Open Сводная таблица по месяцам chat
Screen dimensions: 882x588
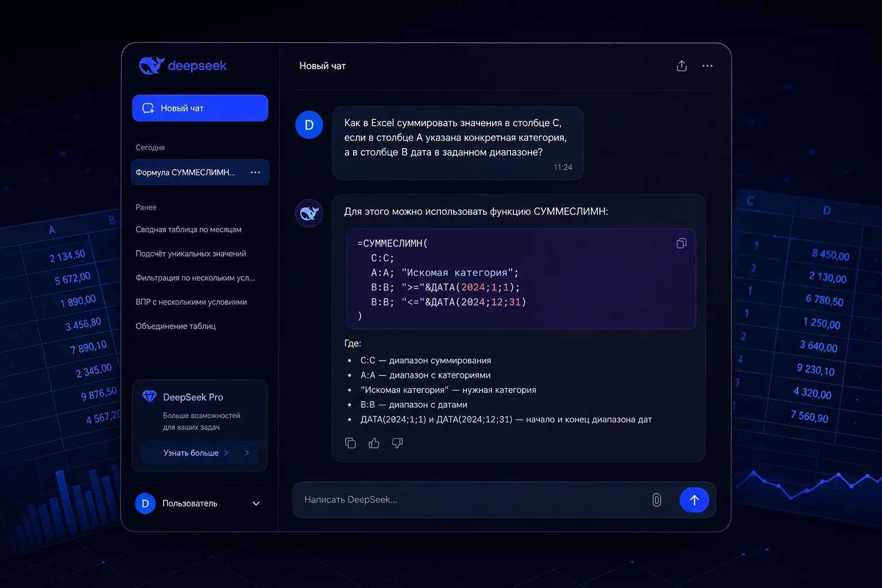188,229
